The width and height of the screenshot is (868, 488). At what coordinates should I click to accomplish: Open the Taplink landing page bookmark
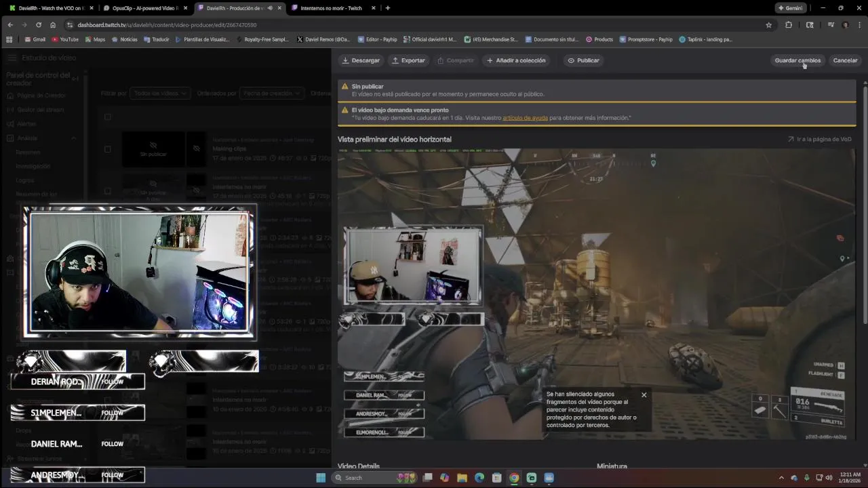point(706,39)
